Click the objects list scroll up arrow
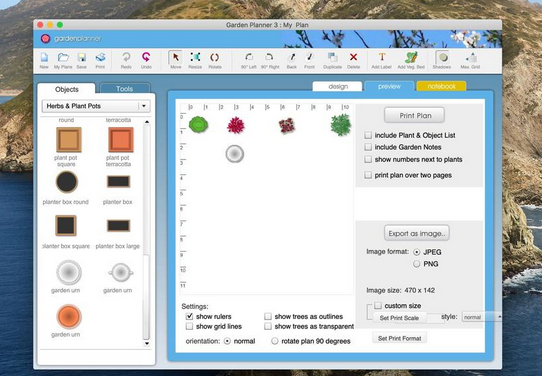Image resolution: width=542 pixels, height=376 pixels. click(147, 122)
